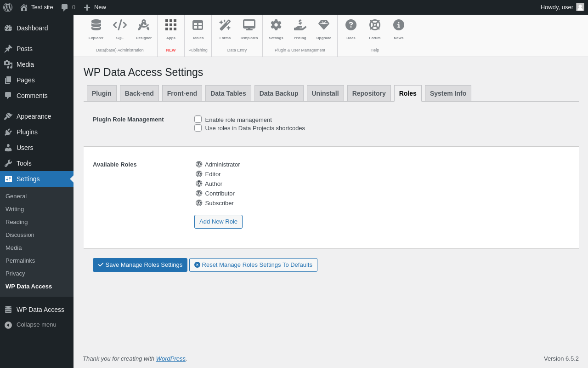Enable role management checkbox
588x368 pixels.
coord(198,120)
